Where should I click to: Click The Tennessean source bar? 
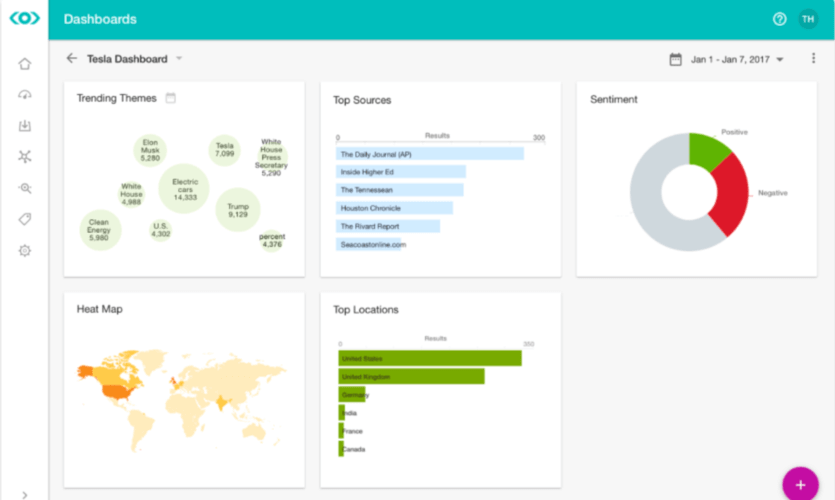coord(399,190)
